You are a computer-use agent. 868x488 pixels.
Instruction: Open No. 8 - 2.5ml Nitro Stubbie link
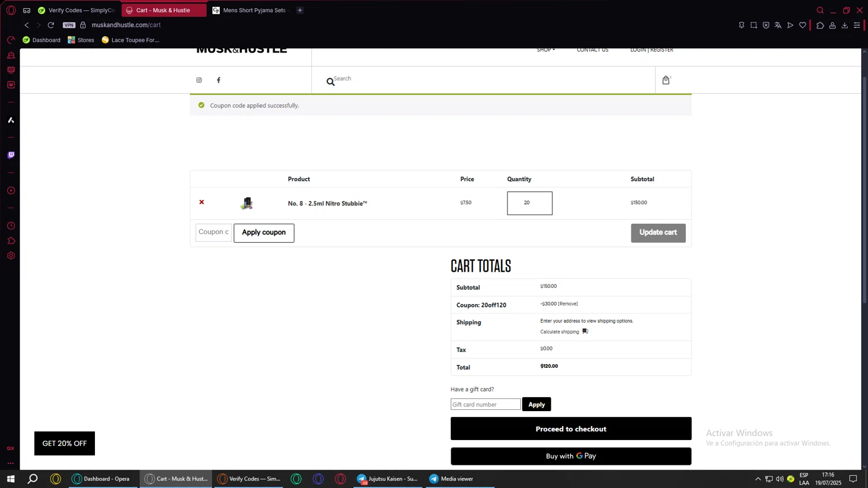(x=328, y=204)
